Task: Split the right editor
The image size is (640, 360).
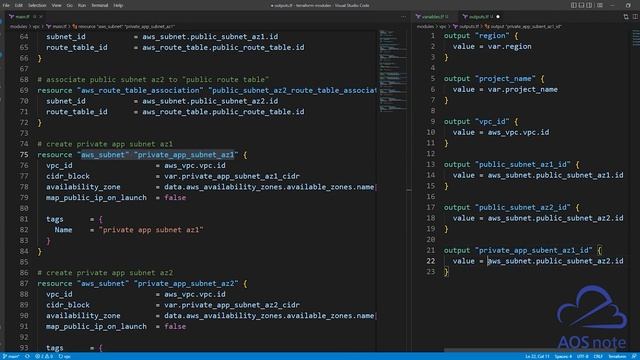Action: point(635,17)
